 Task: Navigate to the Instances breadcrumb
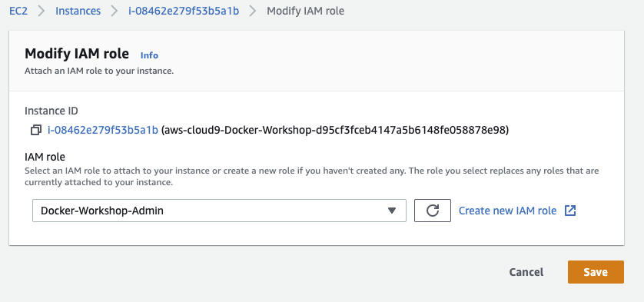click(78, 11)
